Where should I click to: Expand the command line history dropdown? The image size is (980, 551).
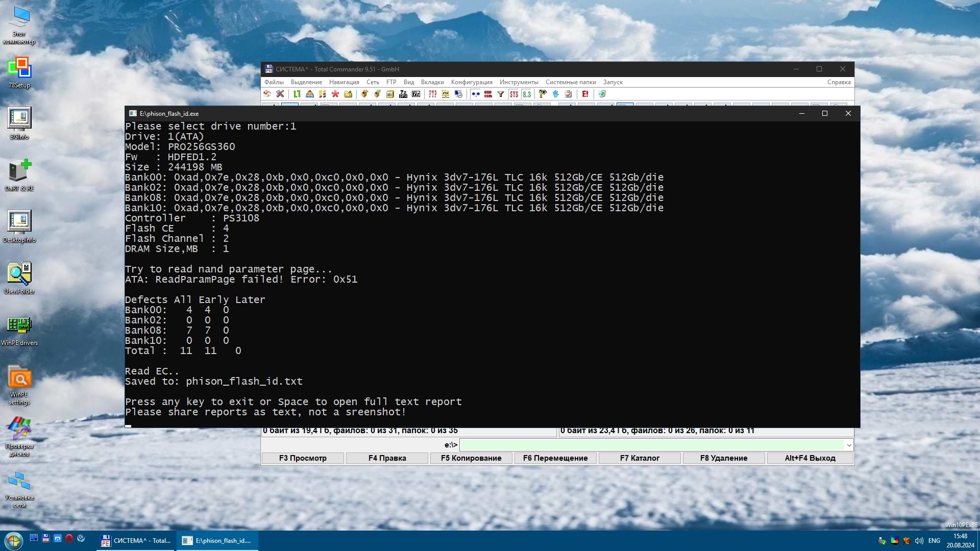[849, 445]
